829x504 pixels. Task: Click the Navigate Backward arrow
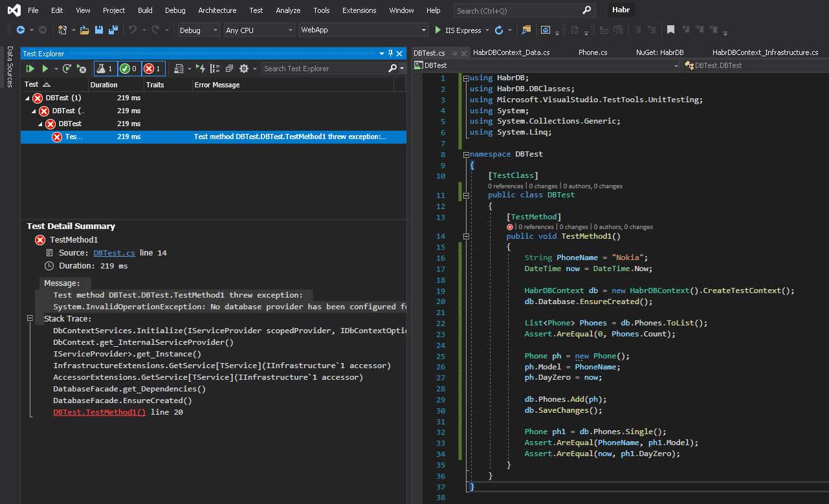click(x=21, y=30)
